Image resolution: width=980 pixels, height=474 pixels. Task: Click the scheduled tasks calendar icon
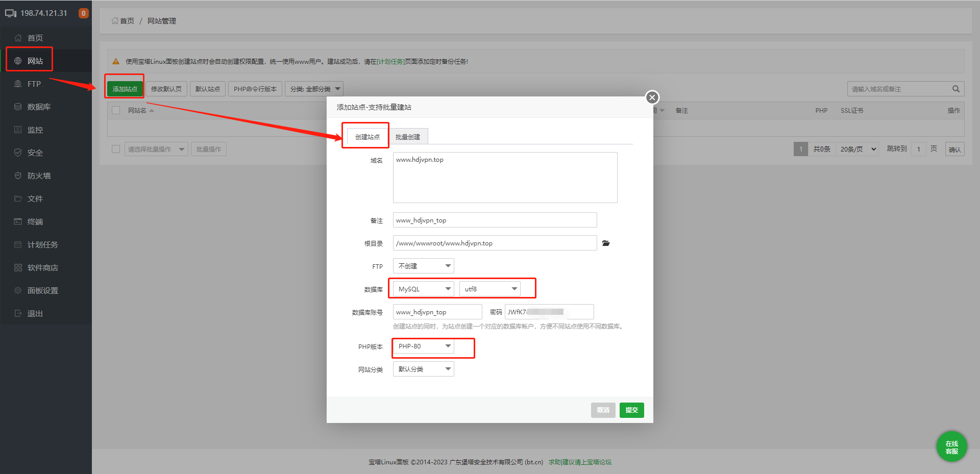[x=18, y=244]
